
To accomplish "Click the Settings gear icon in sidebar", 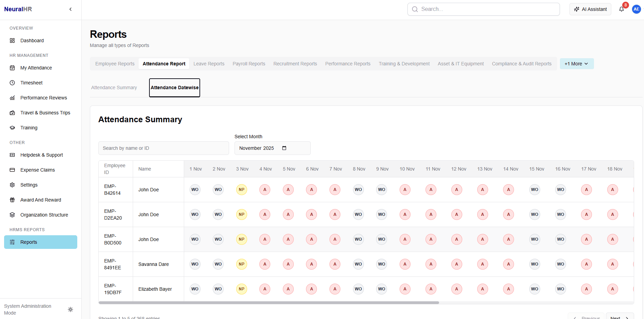I will (x=12, y=185).
